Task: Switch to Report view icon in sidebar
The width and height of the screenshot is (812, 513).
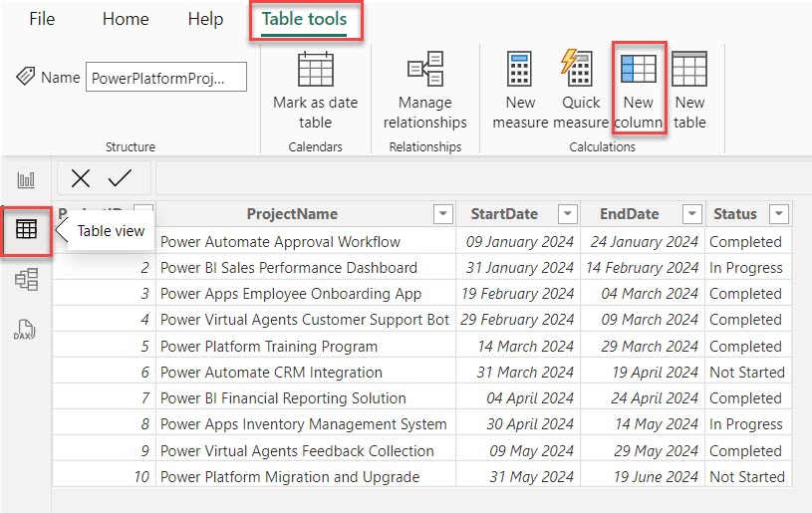Action: point(26,179)
